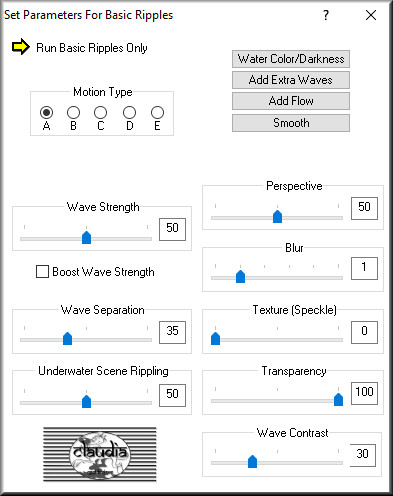Click the Wave Contrast slider handle
This screenshot has height=496, width=393.
(x=252, y=461)
